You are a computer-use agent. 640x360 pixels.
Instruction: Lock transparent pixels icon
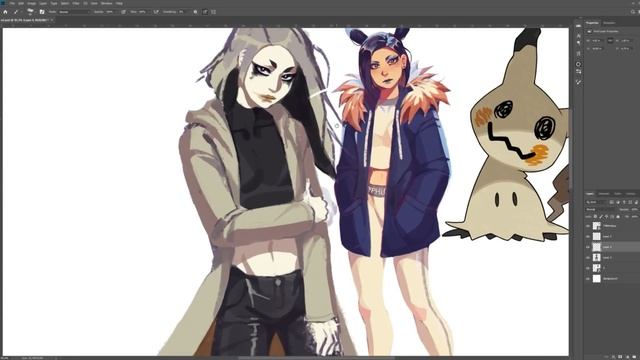pyautogui.click(x=596, y=216)
